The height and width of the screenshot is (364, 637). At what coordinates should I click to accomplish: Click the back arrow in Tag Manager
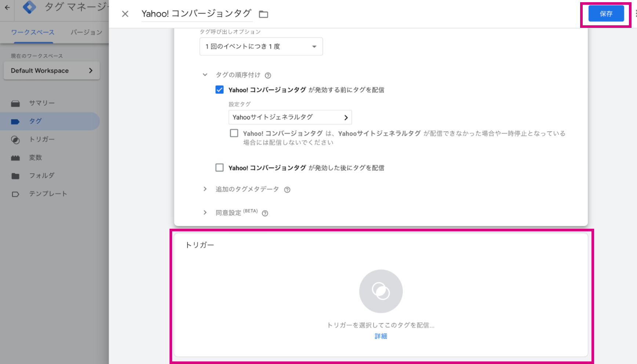pos(7,7)
